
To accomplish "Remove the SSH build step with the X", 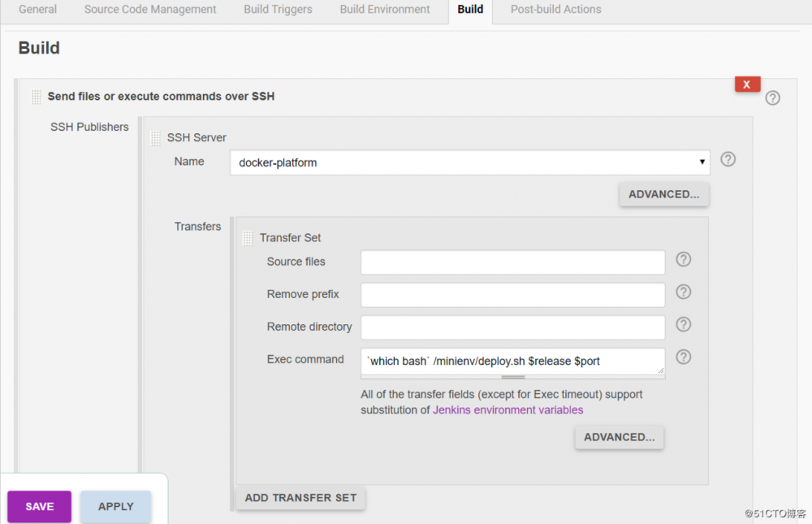I will pos(747,84).
